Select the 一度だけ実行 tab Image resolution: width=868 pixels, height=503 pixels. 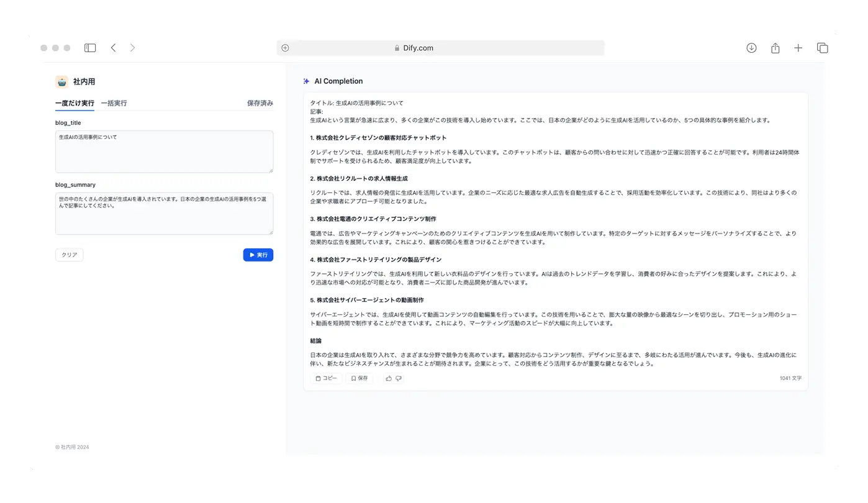[75, 103]
